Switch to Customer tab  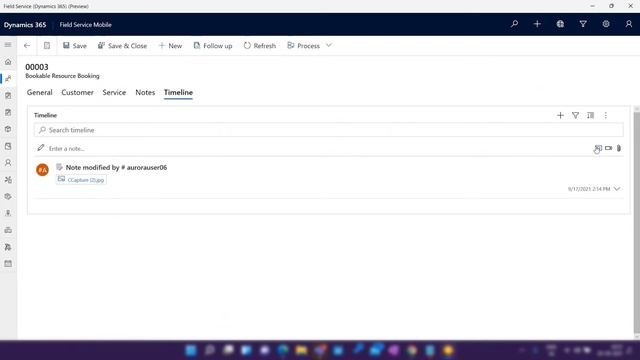tap(78, 92)
